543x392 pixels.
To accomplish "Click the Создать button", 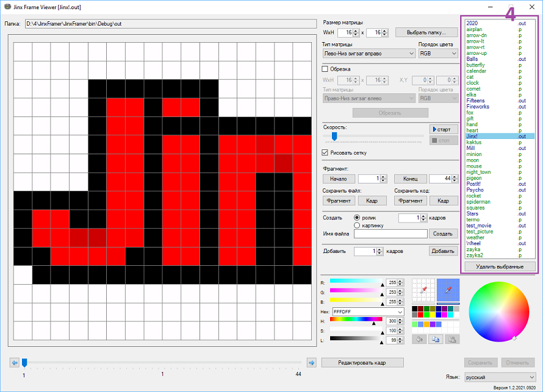I will 443,234.
